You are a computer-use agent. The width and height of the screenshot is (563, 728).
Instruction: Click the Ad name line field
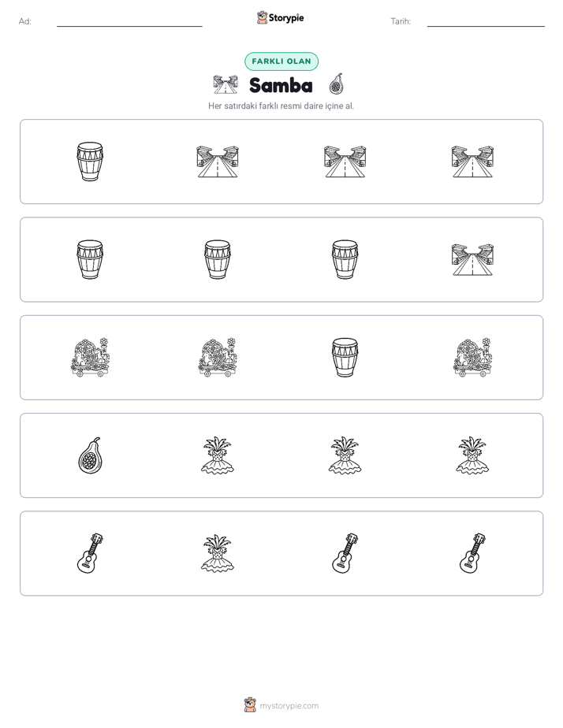pyautogui.click(x=129, y=22)
